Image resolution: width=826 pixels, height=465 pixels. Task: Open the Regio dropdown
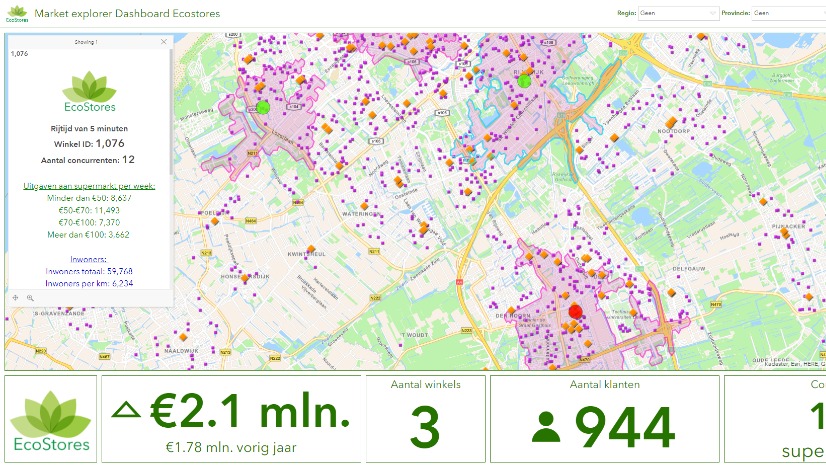(675, 14)
